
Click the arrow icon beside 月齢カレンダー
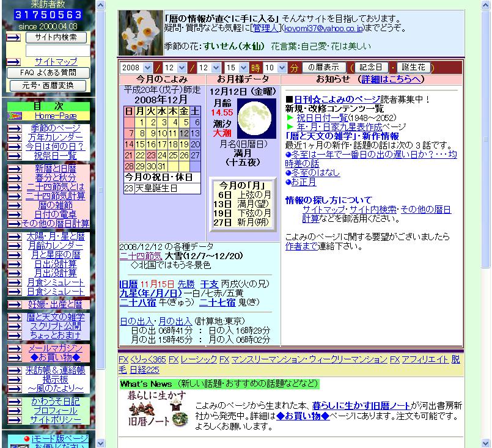[x=13, y=246]
